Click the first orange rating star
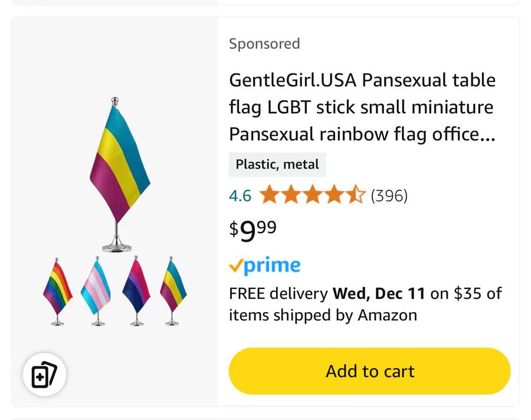The width and height of the screenshot is (531, 420). 269,195
